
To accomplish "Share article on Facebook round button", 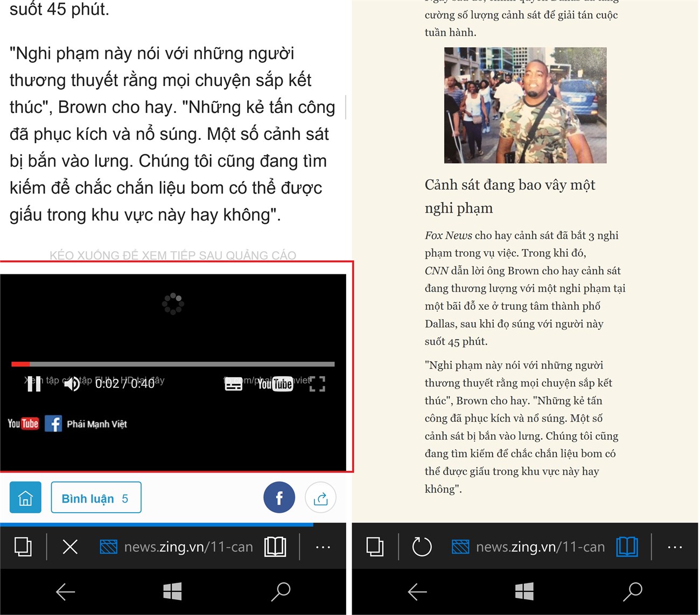I will pos(279,498).
